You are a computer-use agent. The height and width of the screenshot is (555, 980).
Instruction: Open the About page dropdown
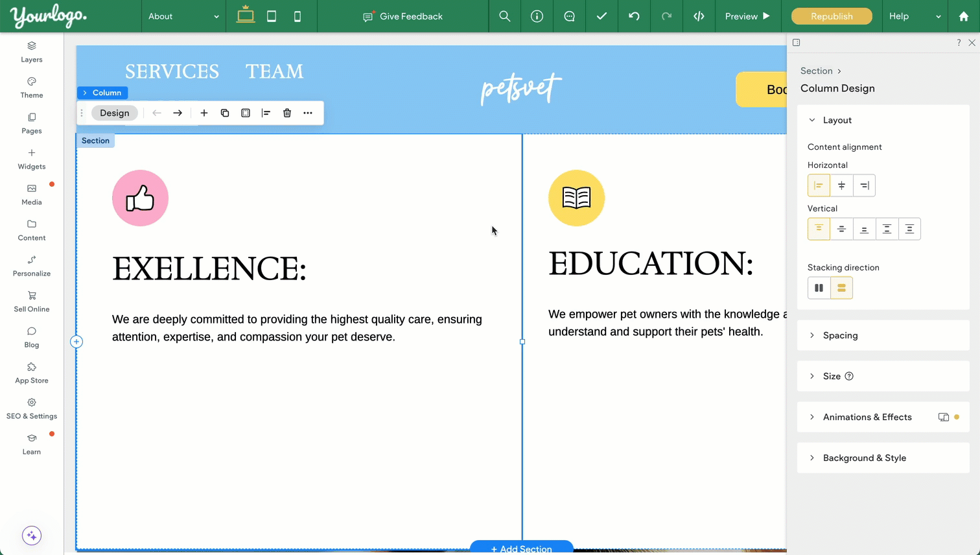click(x=183, y=16)
